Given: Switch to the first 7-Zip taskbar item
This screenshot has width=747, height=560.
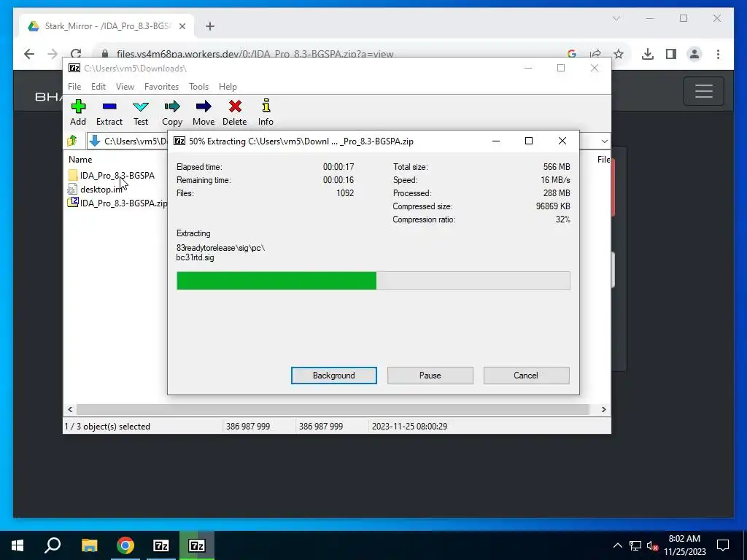Looking at the screenshot, I should point(161,545).
